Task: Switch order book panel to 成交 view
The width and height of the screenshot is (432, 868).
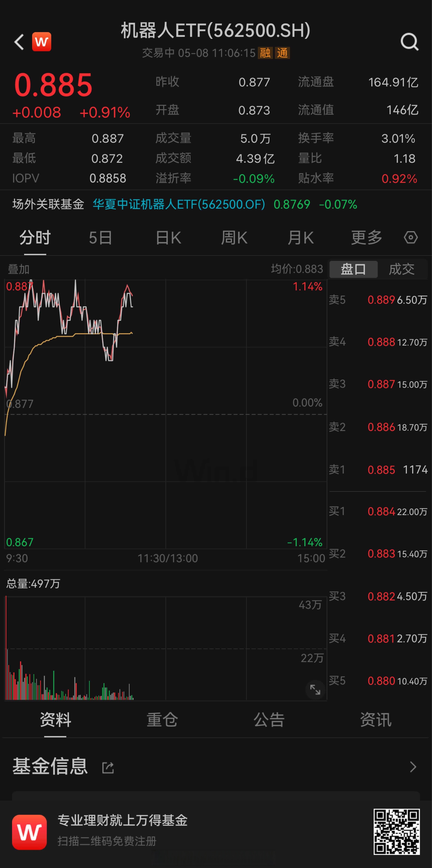Action: coord(402,269)
